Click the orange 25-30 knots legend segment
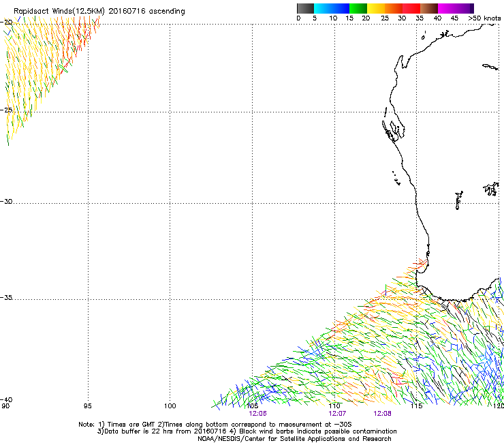The height and width of the screenshot is (443, 504). click(394, 8)
